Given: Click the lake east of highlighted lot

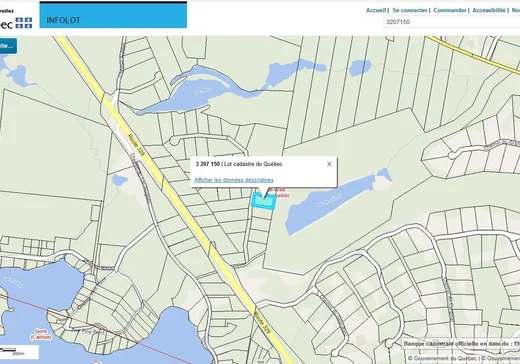Looking at the screenshot, I should click(327, 202).
